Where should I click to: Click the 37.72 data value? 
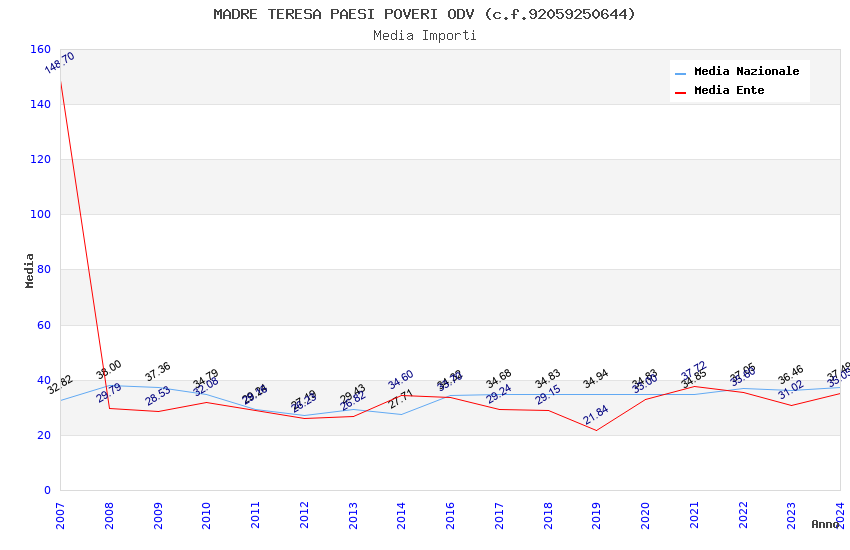693,371
